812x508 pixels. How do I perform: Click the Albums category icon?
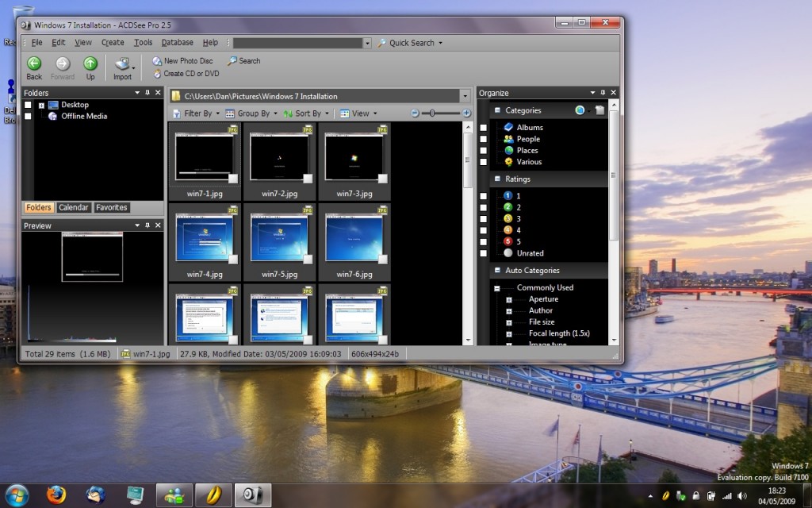508,127
